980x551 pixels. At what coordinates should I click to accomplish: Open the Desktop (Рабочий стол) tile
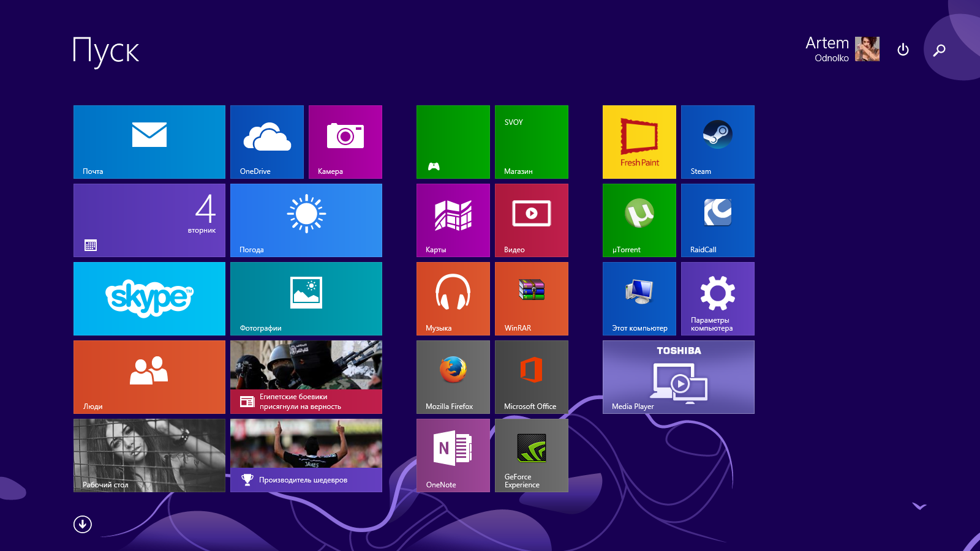(x=149, y=455)
